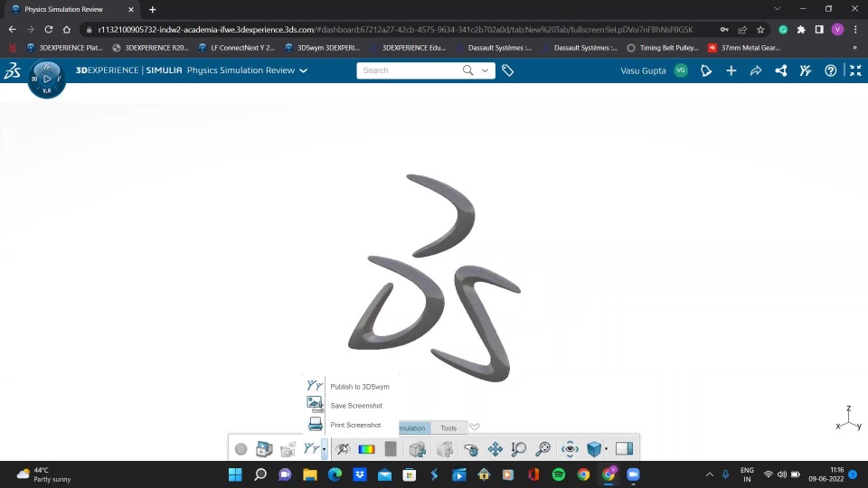
Task: Open the weather widget showing 44°C
Action: pos(44,474)
